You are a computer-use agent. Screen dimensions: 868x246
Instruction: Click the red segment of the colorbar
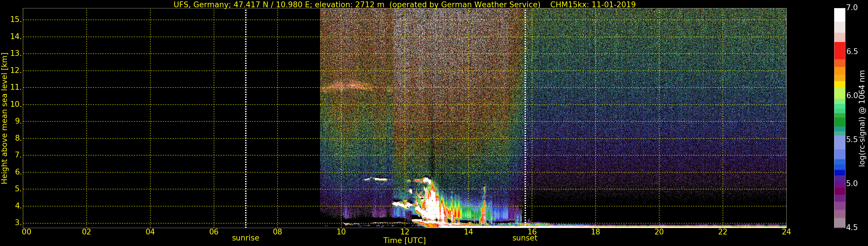[x=839, y=51]
